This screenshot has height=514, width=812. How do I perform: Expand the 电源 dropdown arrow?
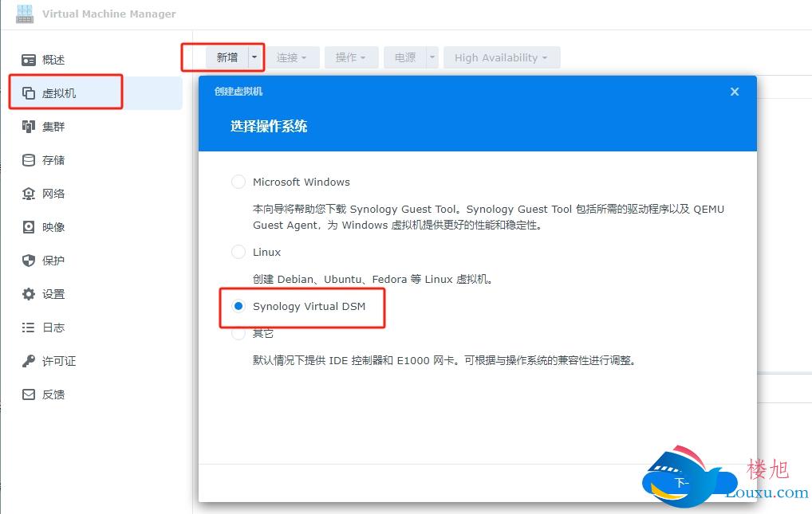point(432,57)
